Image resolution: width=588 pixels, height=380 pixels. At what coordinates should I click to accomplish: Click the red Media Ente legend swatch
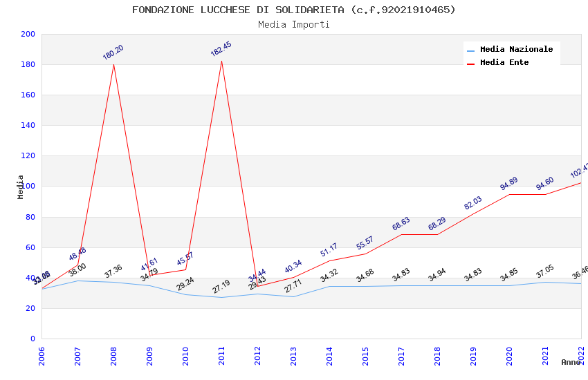click(x=470, y=64)
